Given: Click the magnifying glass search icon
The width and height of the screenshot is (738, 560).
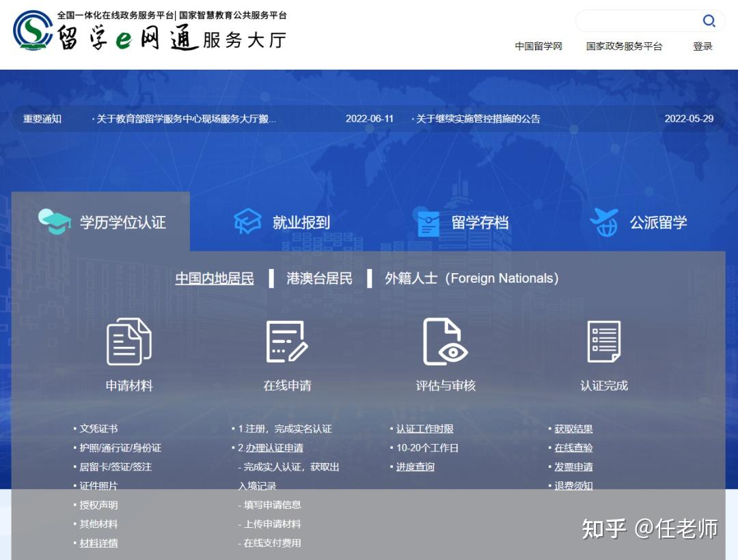Looking at the screenshot, I should click(709, 20).
